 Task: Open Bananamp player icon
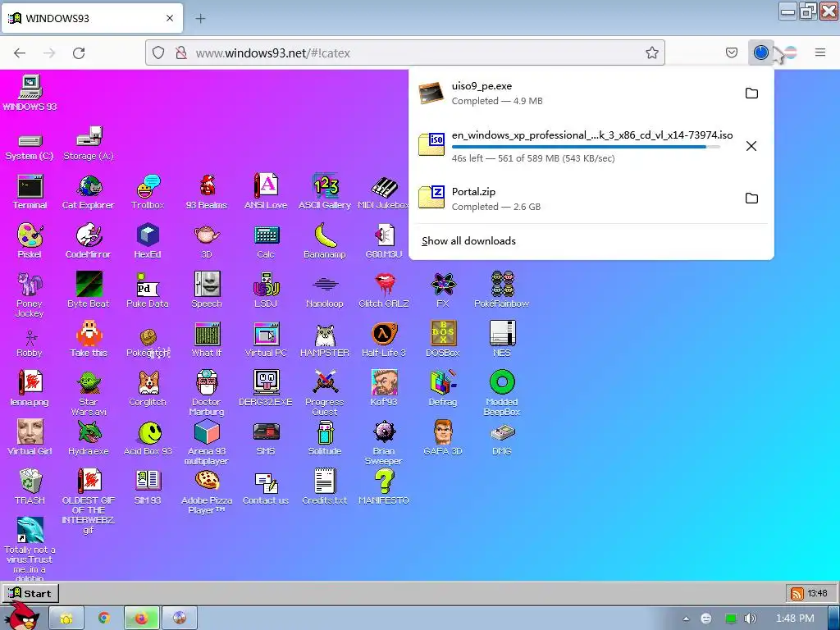[325, 240]
